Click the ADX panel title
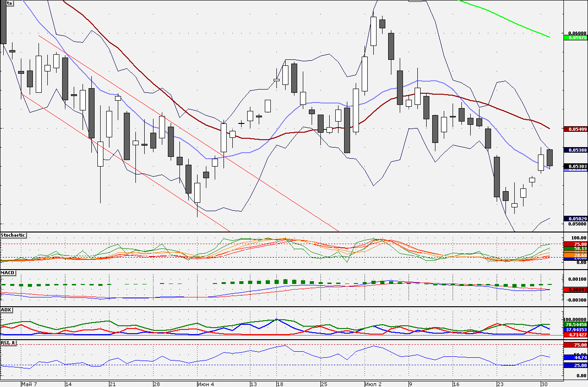This screenshot has height=387, width=588. pyautogui.click(x=6, y=310)
